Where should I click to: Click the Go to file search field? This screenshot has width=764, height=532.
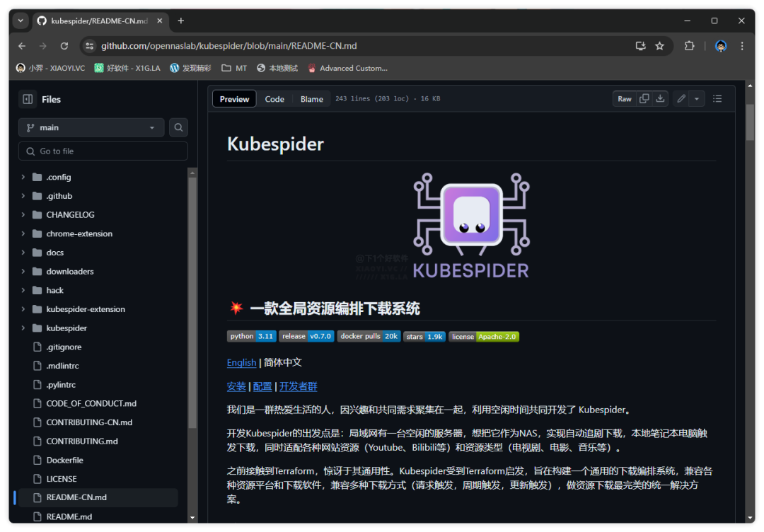click(103, 151)
